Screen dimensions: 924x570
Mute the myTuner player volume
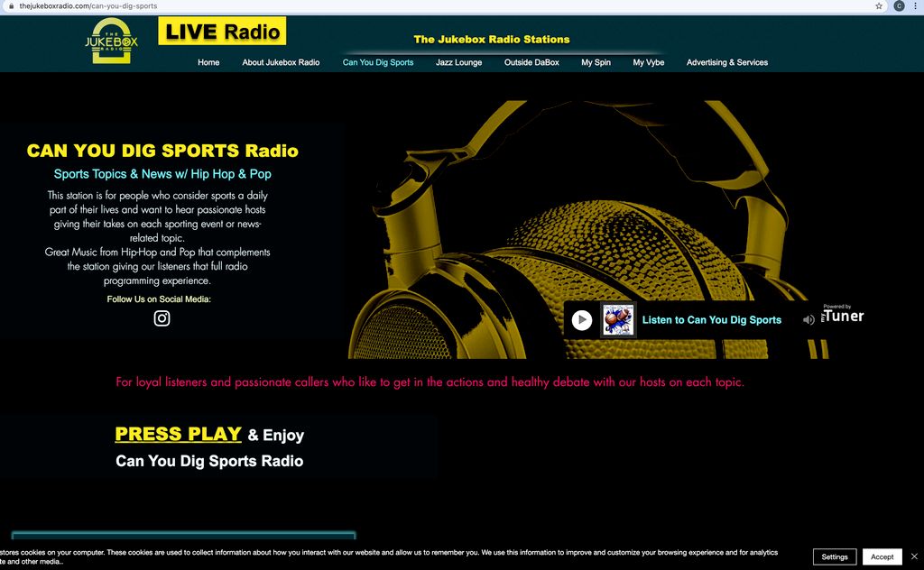coord(808,320)
